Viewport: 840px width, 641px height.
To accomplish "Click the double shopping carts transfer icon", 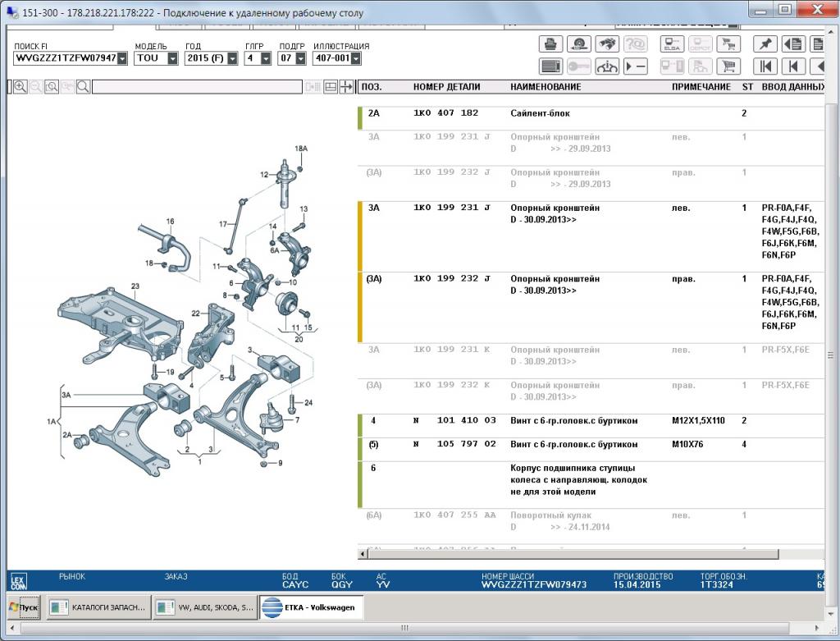I will pyautogui.click(x=728, y=44).
